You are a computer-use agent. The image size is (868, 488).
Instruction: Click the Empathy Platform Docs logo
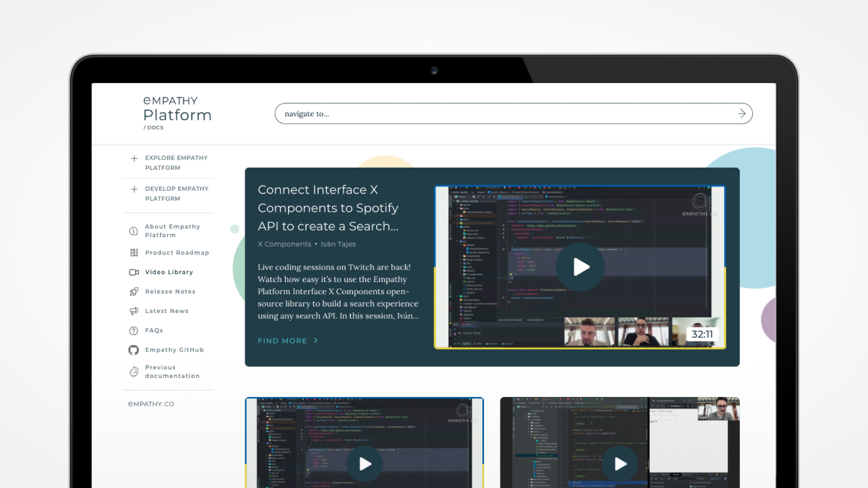click(x=177, y=113)
